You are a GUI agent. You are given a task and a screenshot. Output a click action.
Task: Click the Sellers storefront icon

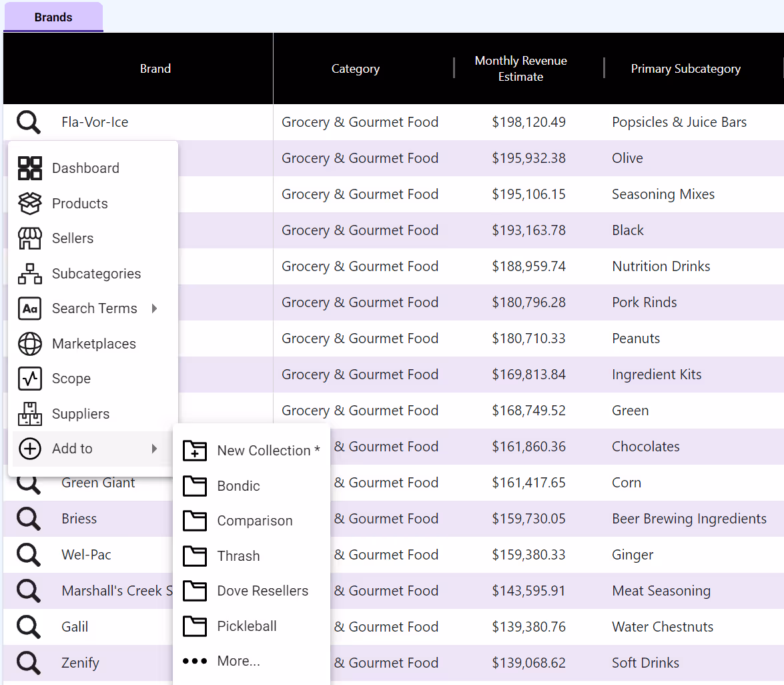(30, 238)
